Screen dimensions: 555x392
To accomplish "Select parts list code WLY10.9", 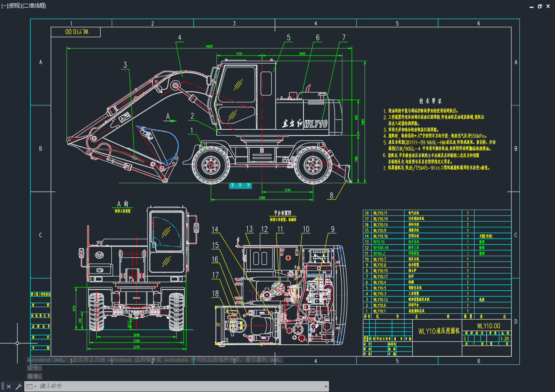I will 380,231.
